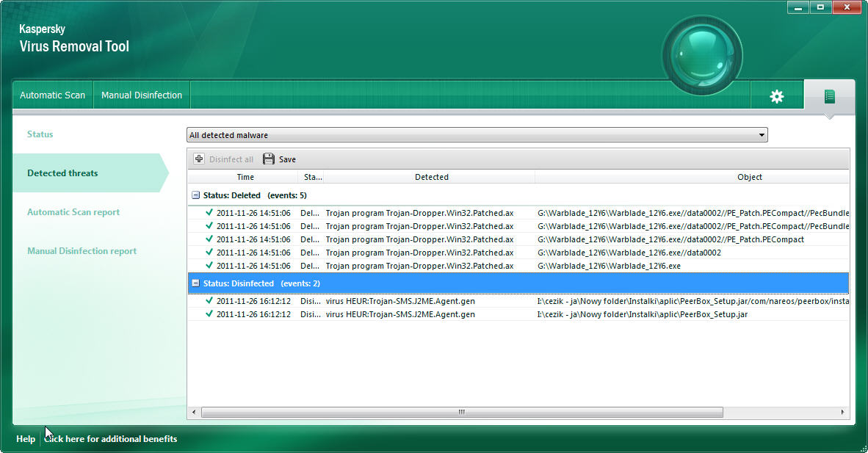Viewport: 868px width, 453px height.
Task: Collapse the Status: Deleted group
Action: click(x=195, y=195)
